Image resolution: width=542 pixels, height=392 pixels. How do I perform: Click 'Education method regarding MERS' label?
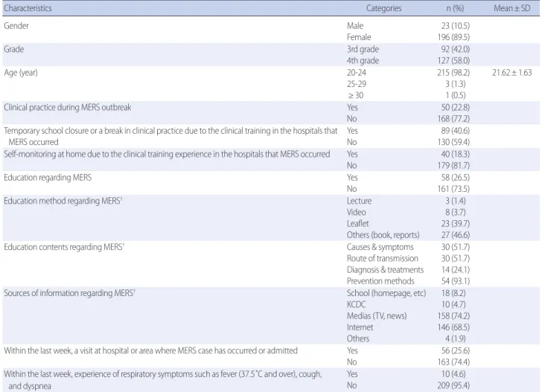(x=63, y=201)
